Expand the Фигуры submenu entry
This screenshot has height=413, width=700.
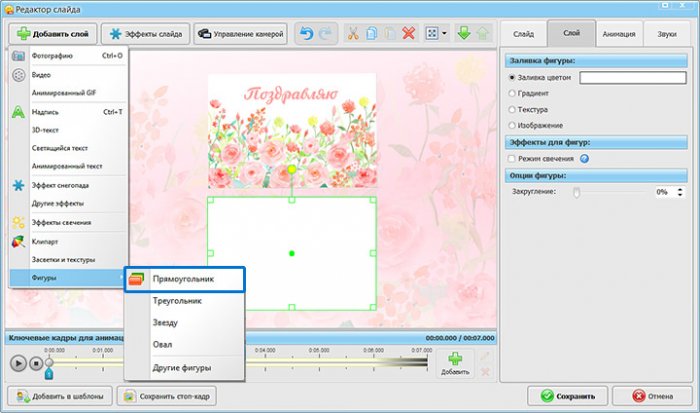click(66, 275)
